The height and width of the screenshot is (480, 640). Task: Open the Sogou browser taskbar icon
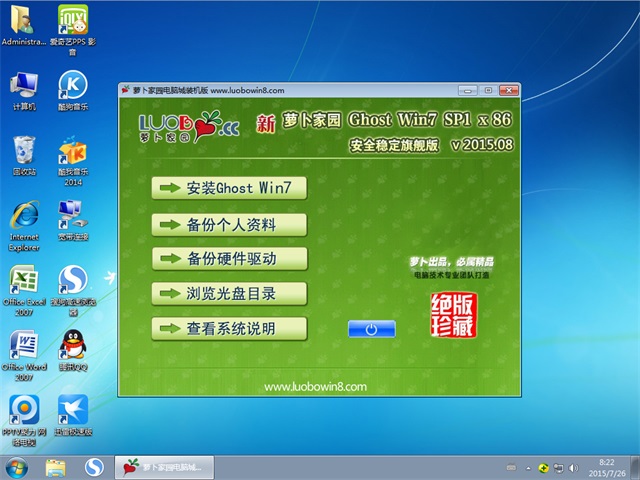[x=94, y=468]
